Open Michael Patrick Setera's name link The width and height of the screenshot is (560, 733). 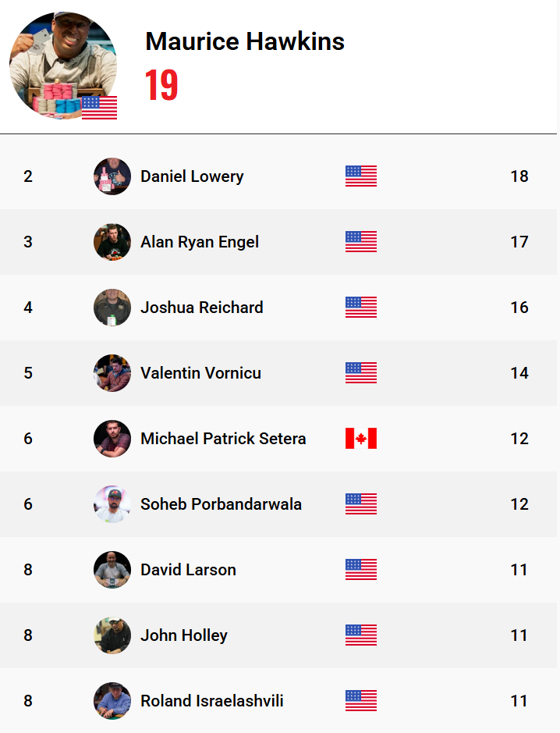[x=223, y=439]
